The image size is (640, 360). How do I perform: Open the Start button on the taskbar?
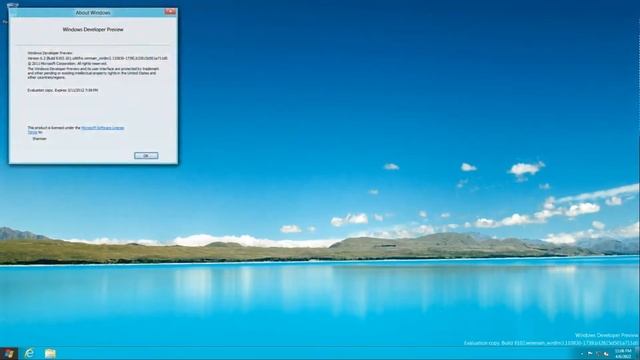click(x=9, y=353)
